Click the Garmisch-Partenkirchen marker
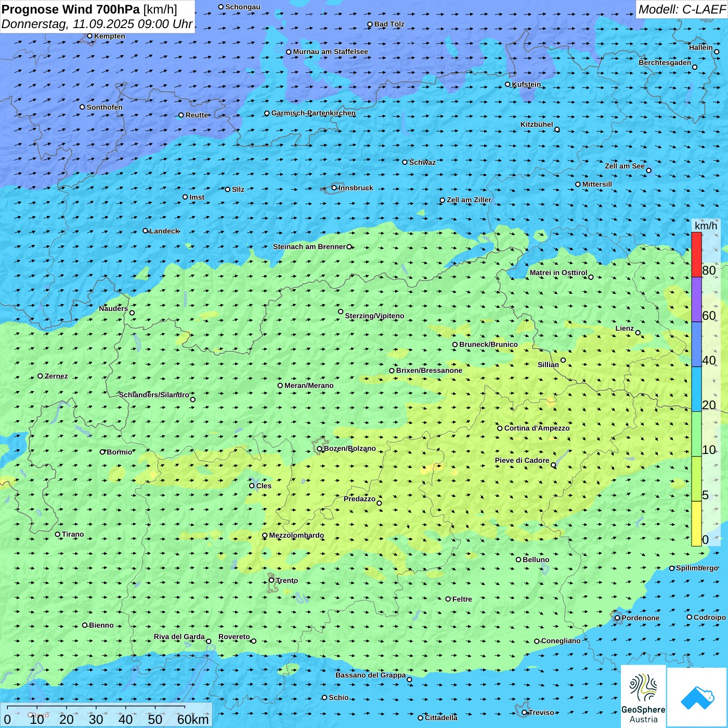The width and height of the screenshot is (728, 728). (267, 113)
